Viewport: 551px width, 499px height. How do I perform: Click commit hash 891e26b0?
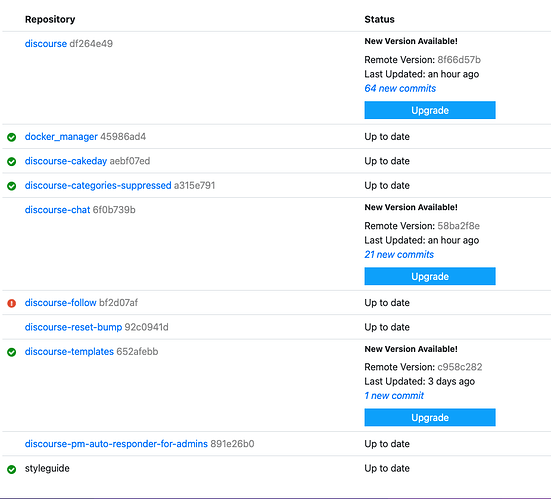click(x=232, y=444)
